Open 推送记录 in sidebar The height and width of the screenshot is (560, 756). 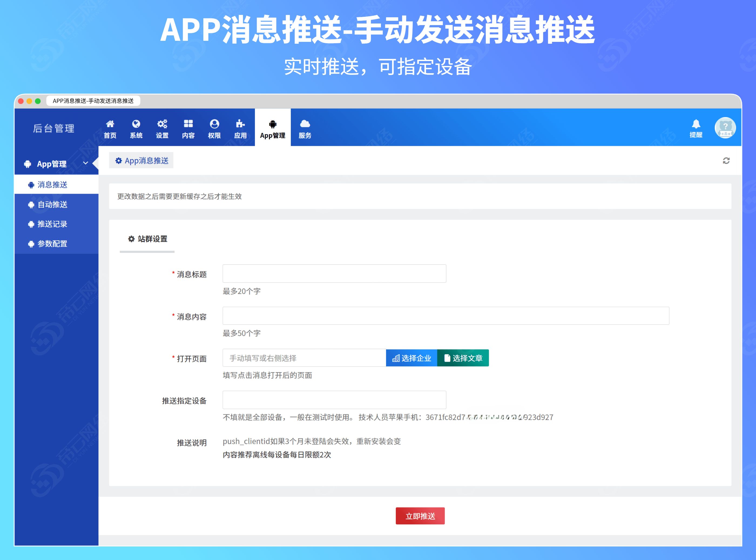[x=52, y=224]
